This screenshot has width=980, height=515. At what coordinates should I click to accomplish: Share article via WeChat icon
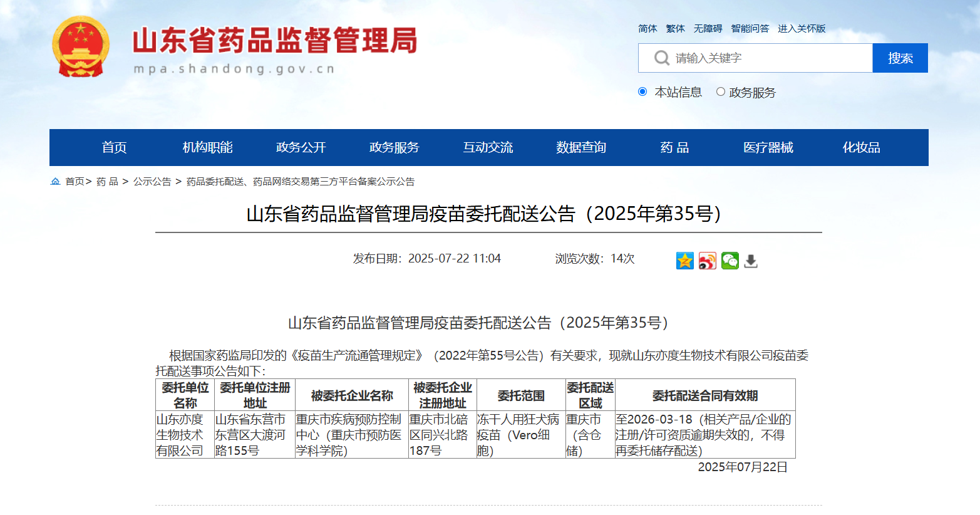click(x=730, y=260)
